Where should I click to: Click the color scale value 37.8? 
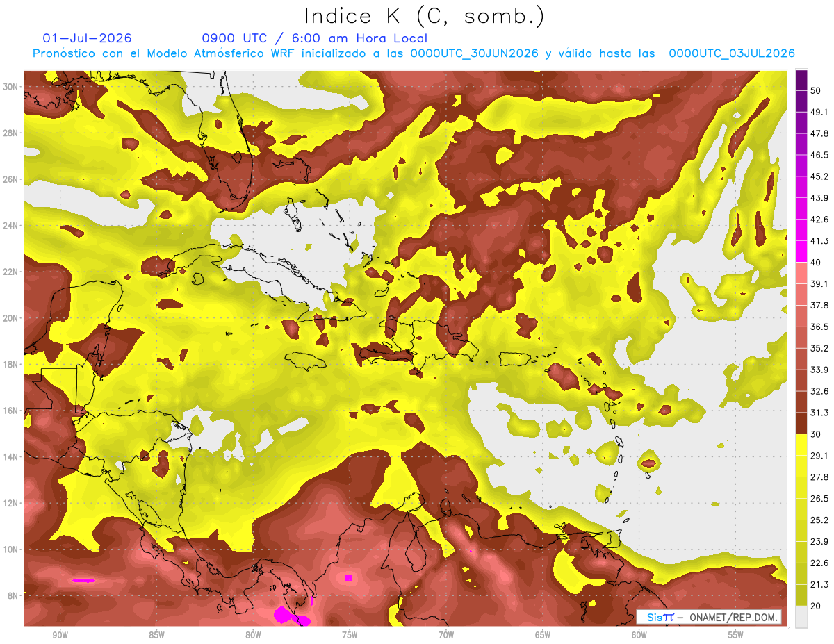(819, 305)
